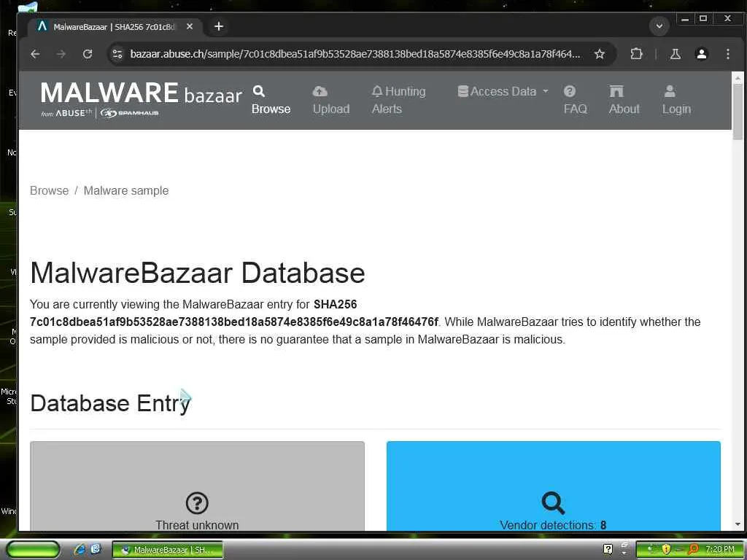Click the building icon above About
Screen dimensions: 747x560
click(x=616, y=91)
